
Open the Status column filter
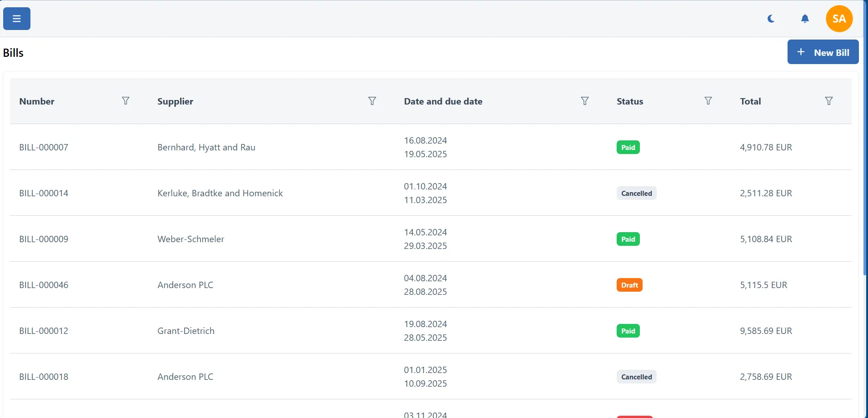pos(708,101)
